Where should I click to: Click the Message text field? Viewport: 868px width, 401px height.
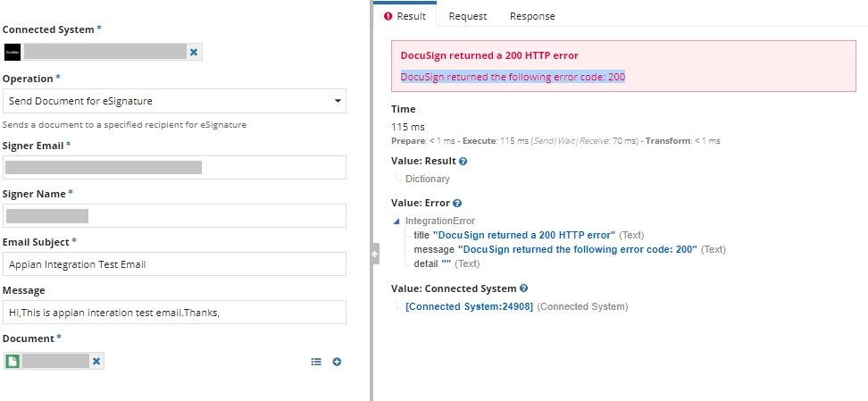(x=174, y=313)
